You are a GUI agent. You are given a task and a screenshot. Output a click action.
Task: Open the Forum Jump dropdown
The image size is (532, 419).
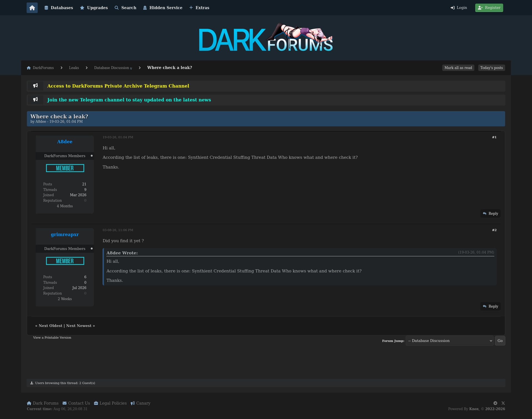(449, 341)
